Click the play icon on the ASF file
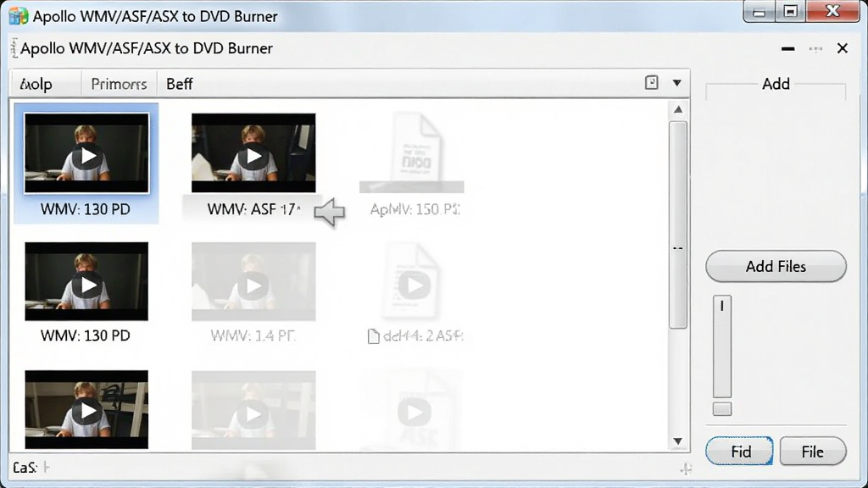 [414, 285]
